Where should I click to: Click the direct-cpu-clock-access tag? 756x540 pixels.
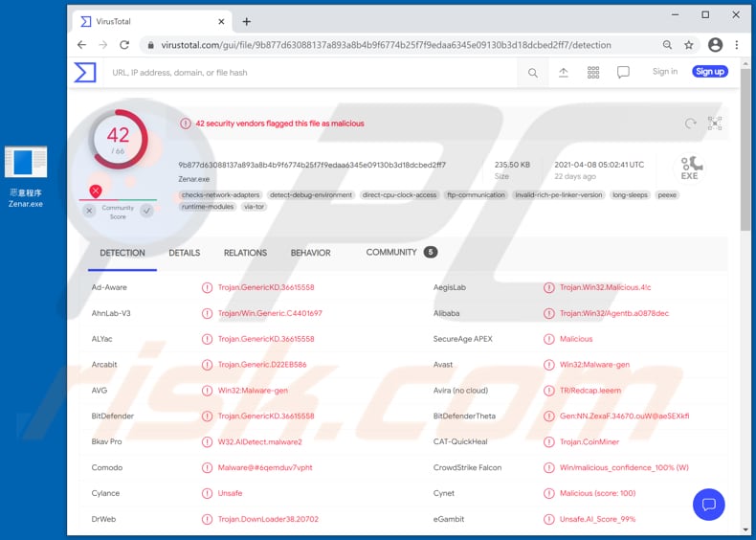(x=399, y=195)
